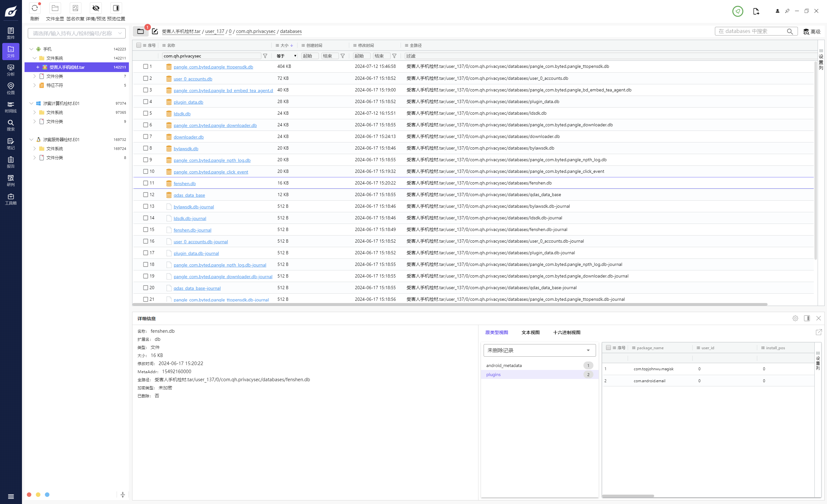827x504 pixels.
Task: Check row 17 plugin_data.db-journal checkbox
Action: point(146,253)
